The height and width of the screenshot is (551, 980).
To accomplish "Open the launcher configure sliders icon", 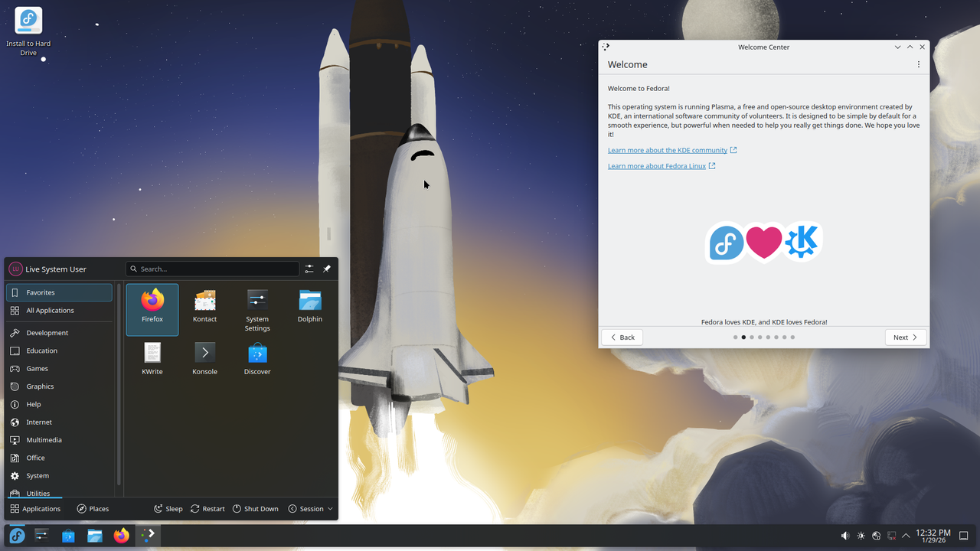I will [309, 269].
